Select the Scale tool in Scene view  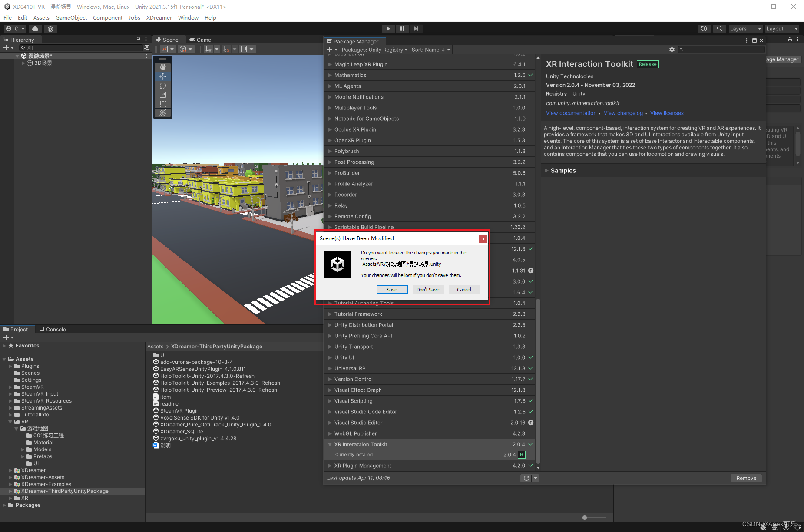tap(163, 95)
